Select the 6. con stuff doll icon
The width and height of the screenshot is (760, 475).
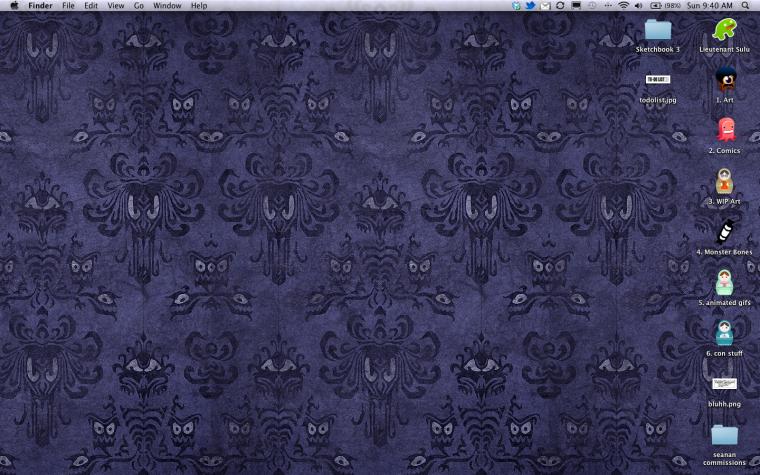click(x=724, y=332)
